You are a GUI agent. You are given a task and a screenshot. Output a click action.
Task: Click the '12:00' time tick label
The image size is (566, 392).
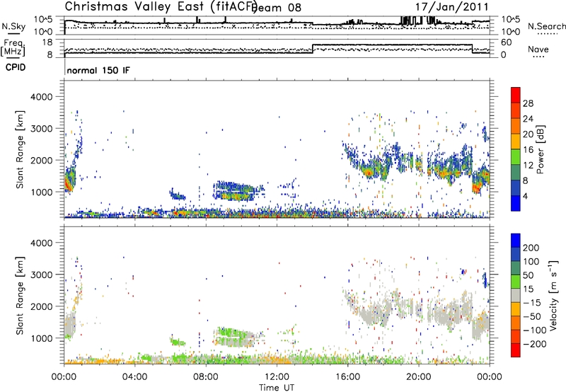[x=277, y=377]
